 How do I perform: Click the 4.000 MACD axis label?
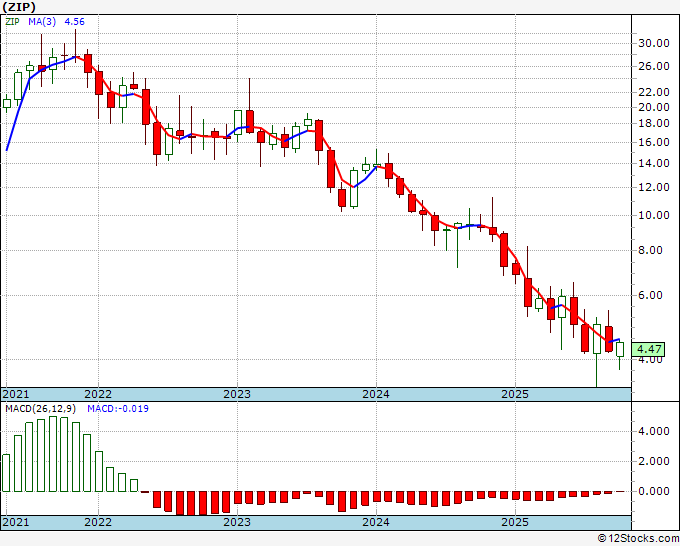point(654,432)
